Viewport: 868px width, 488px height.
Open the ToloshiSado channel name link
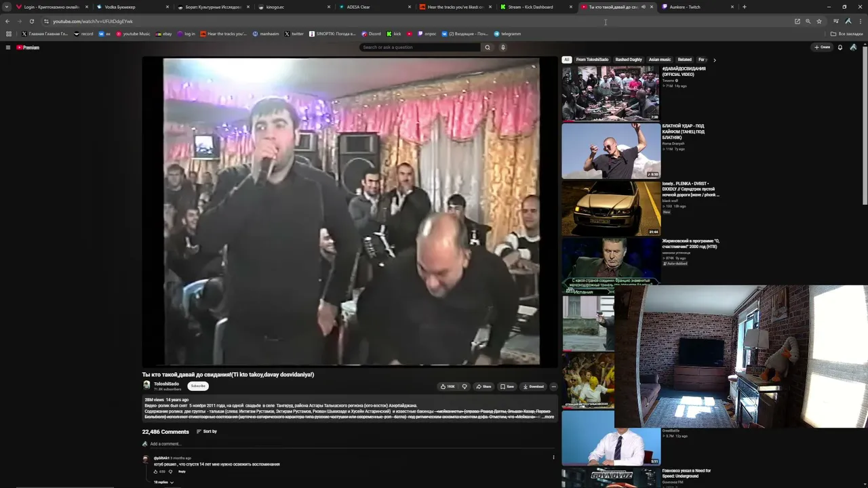166,384
